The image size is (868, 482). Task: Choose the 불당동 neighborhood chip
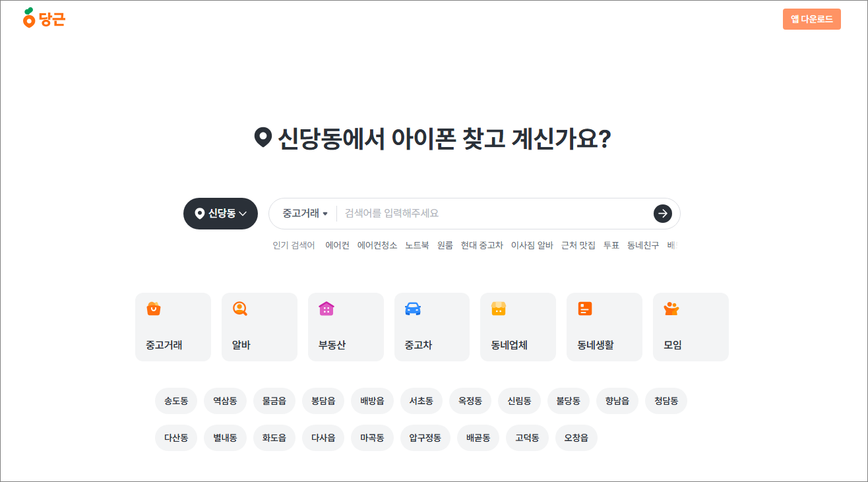tap(569, 401)
